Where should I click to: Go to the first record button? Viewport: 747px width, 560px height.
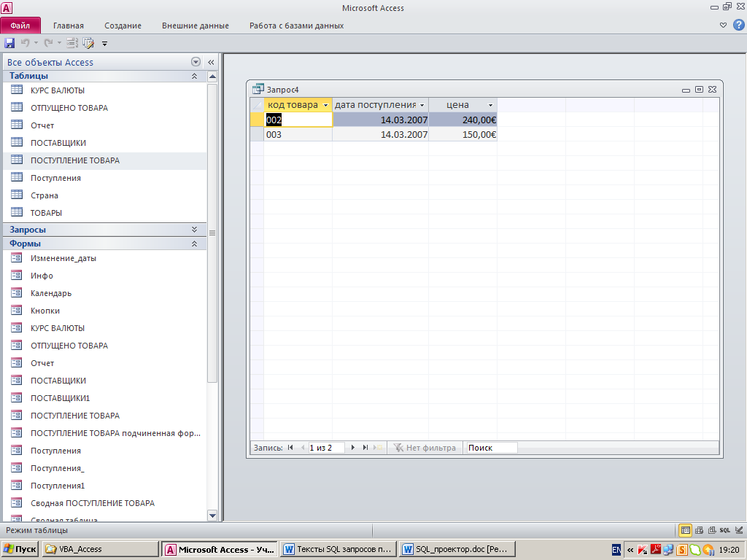290,448
